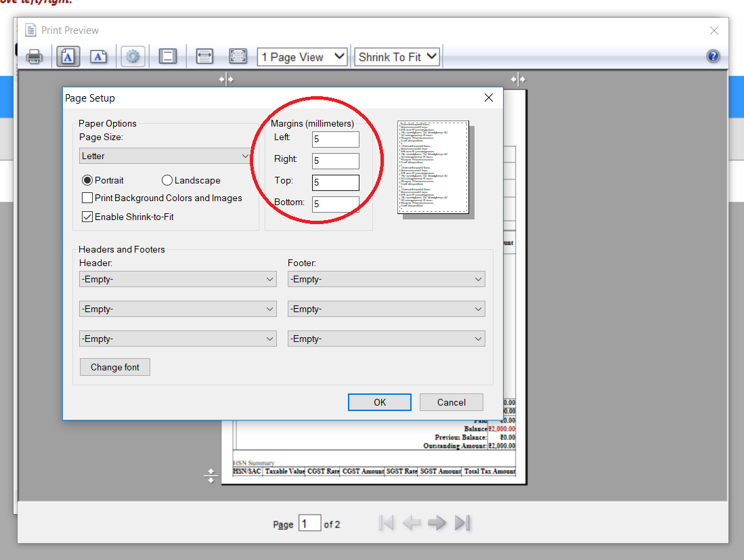Screen dimensions: 744x560
Task: Open the Page Size Letter dropdown
Action: click(x=165, y=156)
